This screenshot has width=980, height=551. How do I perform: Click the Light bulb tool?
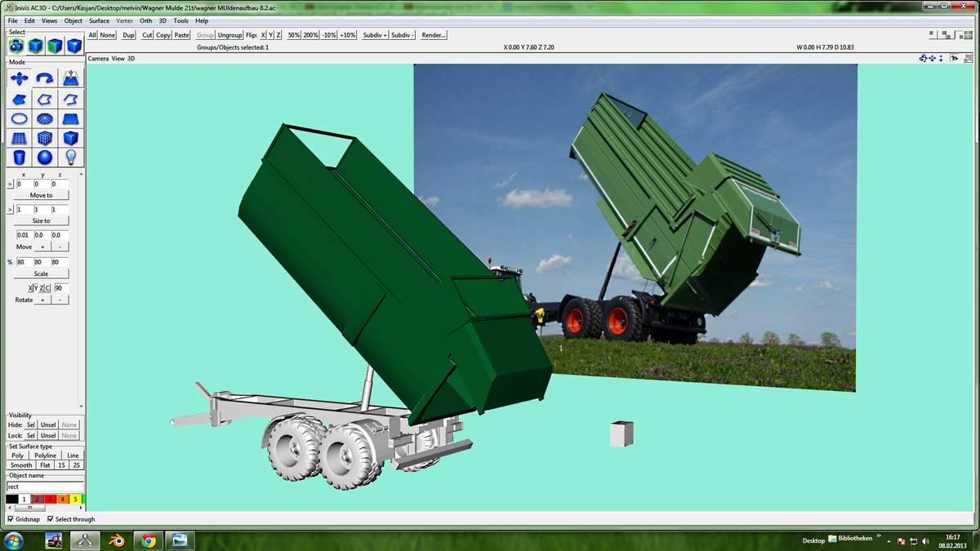coord(71,157)
